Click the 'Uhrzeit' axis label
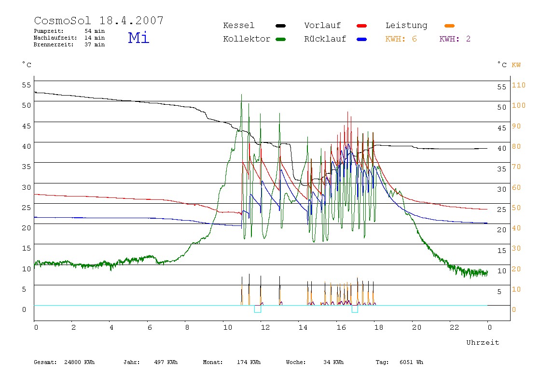The image size is (554, 392). click(483, 342)
